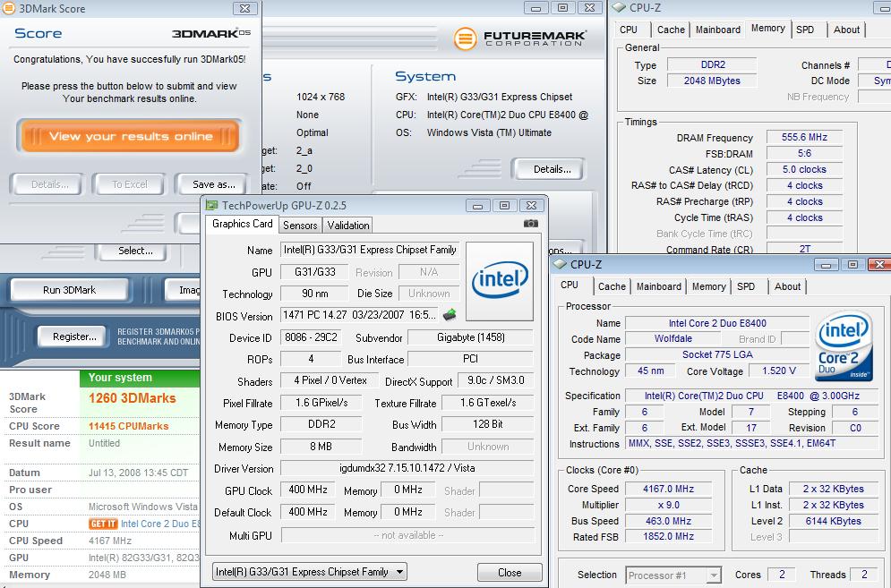Click the Multi GPU not available field
This screenshot has height=588, width=891.
pos(407,535)
